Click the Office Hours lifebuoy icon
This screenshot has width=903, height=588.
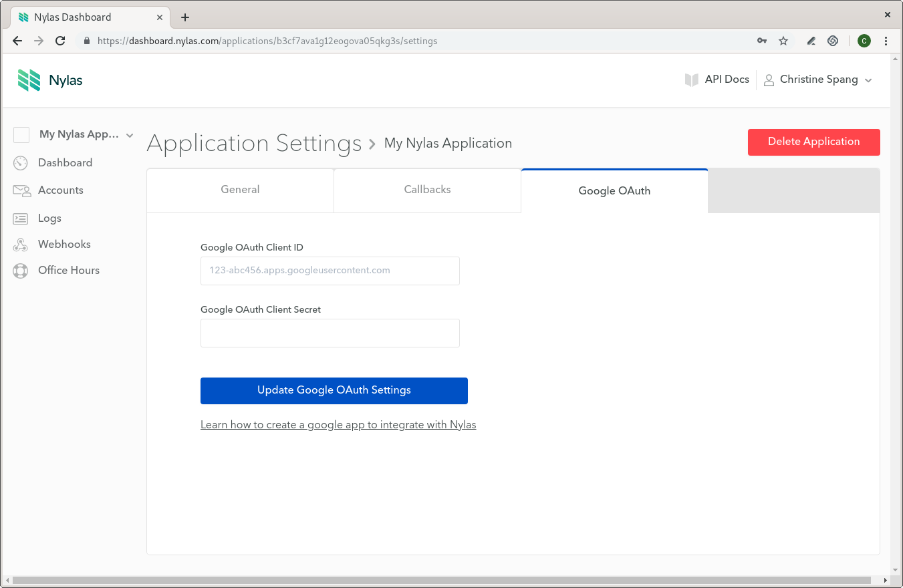(x=21, y=271)
